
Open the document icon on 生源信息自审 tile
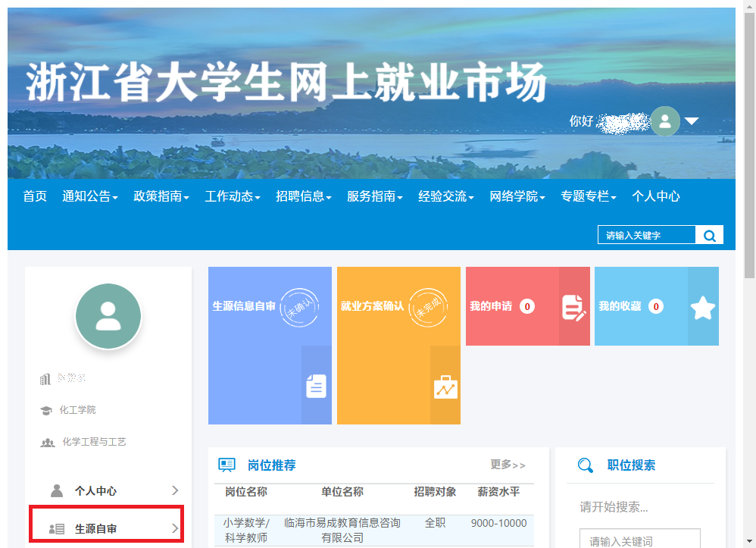pos(316,386)
